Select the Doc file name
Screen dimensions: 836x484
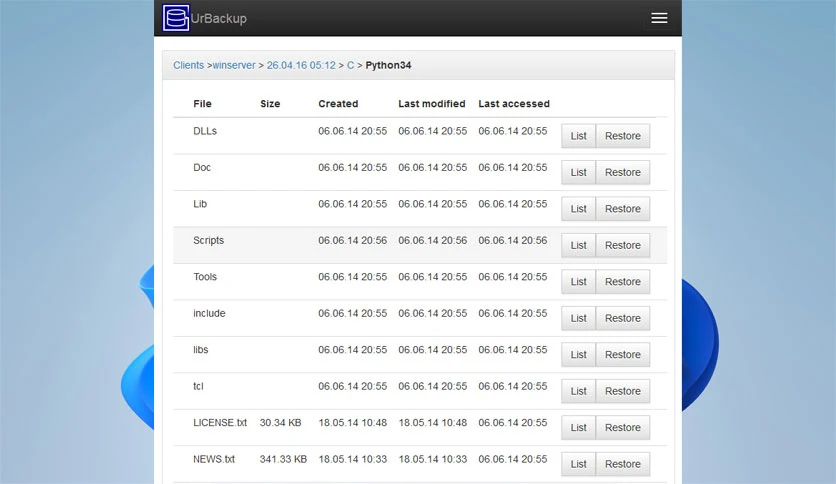(202, 167)
